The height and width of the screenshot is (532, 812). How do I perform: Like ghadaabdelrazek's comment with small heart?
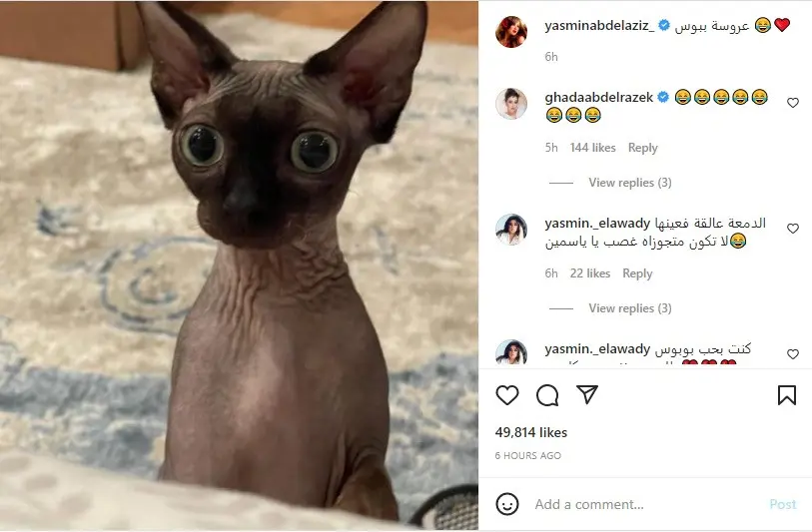793,103
